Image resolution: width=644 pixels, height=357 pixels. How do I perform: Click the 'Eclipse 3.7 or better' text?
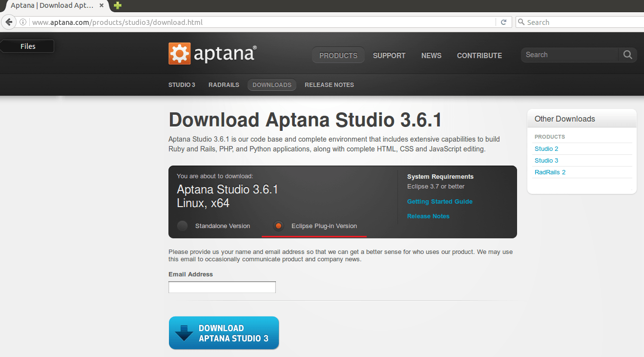click(x=436, y=187)
